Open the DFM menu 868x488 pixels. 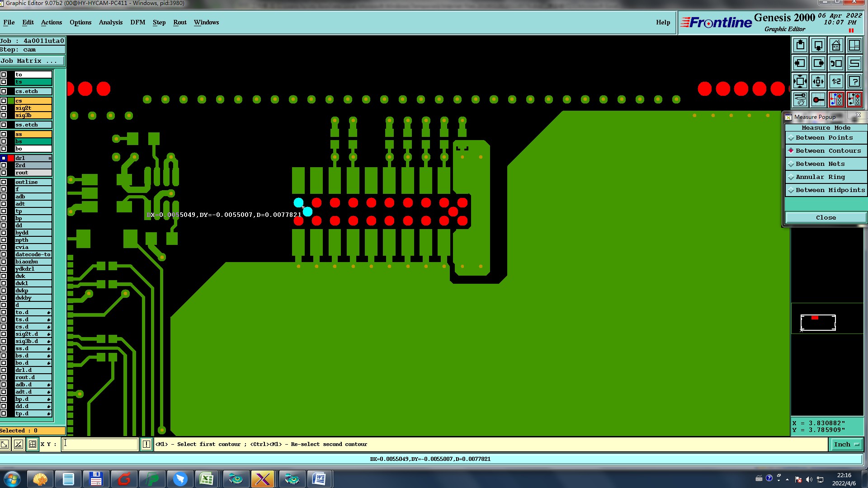(x=137, y=22)
